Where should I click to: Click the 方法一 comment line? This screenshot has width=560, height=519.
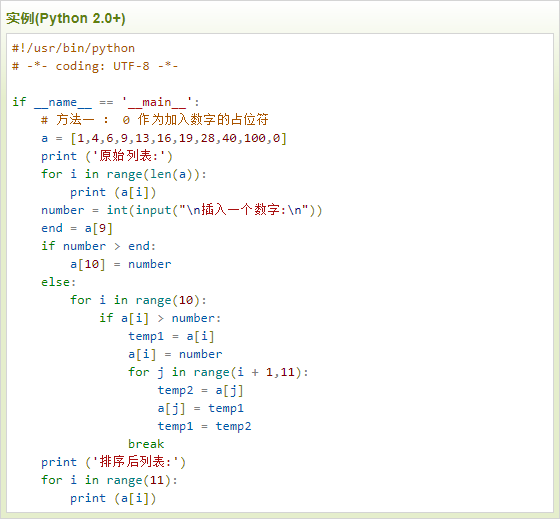tap(155, 120)
